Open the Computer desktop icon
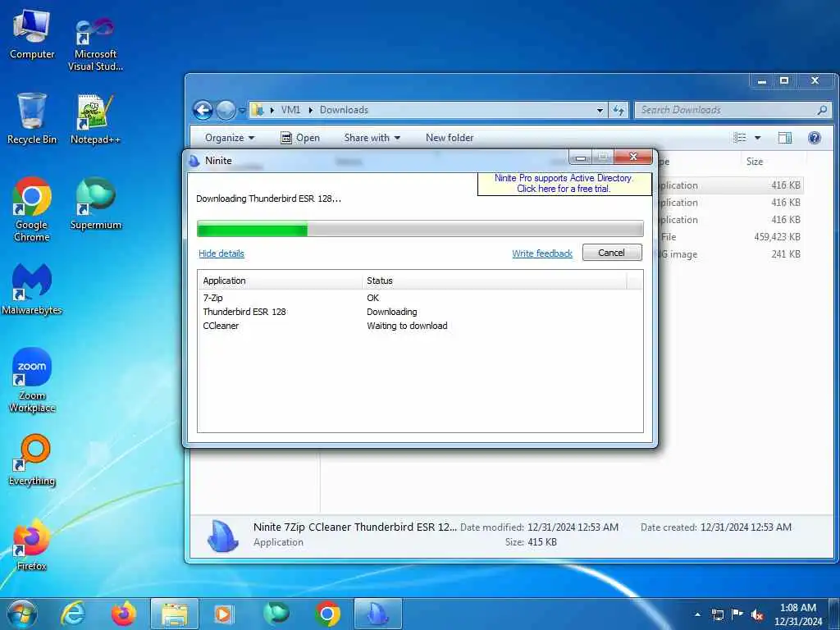The width and height of the screenshot is (840, 630). [32, 34]
